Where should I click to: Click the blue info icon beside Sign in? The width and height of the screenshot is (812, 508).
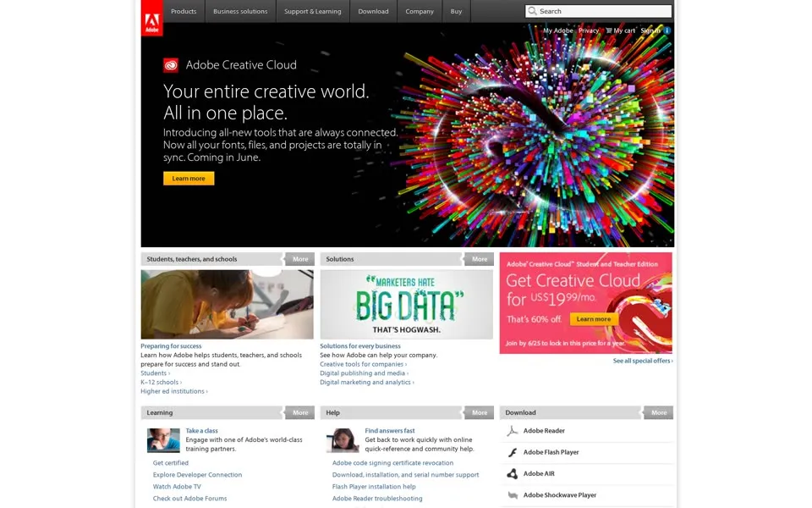(x=667, y=30)
